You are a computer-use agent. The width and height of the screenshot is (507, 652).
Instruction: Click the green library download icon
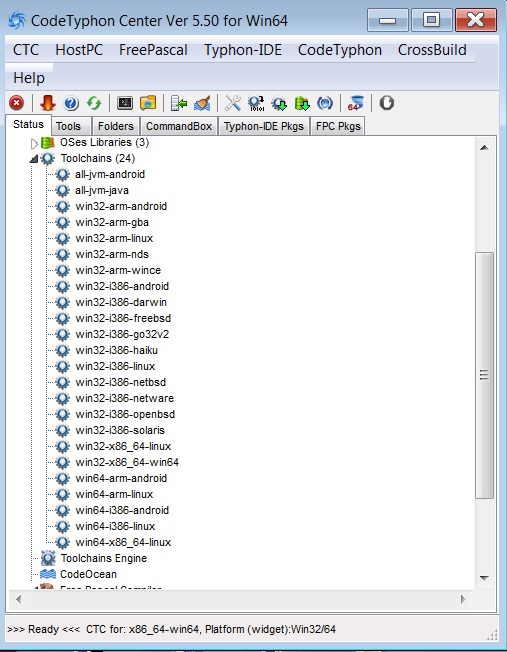pos(302,103)
